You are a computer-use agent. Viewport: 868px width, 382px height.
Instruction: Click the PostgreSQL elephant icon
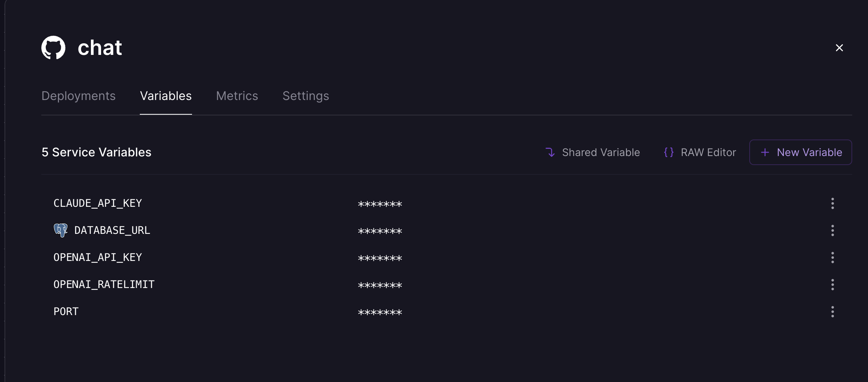coord(60,230)
